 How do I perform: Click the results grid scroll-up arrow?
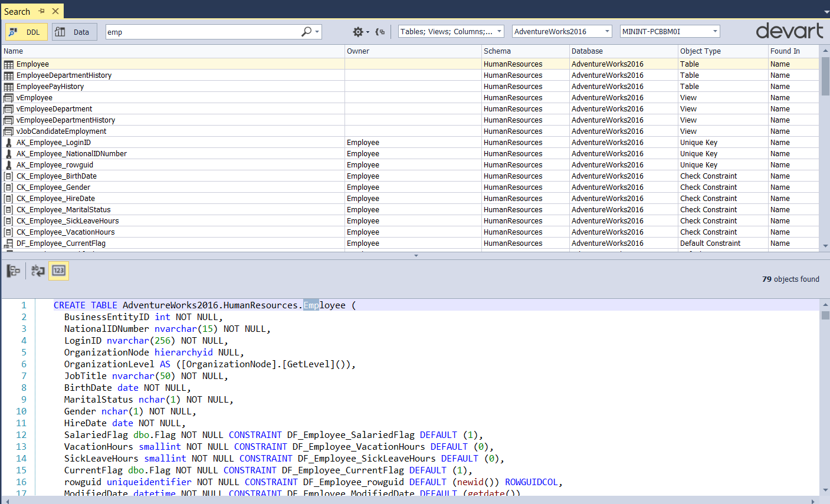(x=825, y=51)
